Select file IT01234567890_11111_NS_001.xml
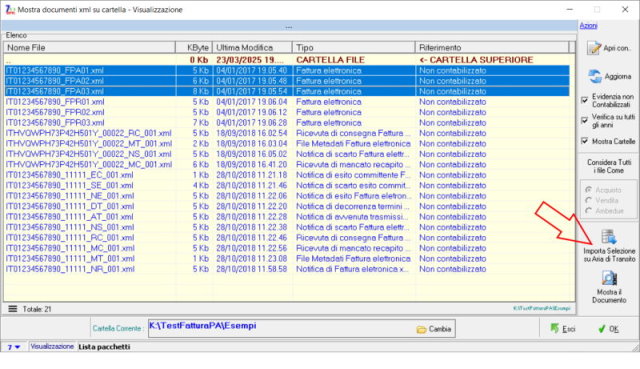Screen dimensions: 640x369 287,227
